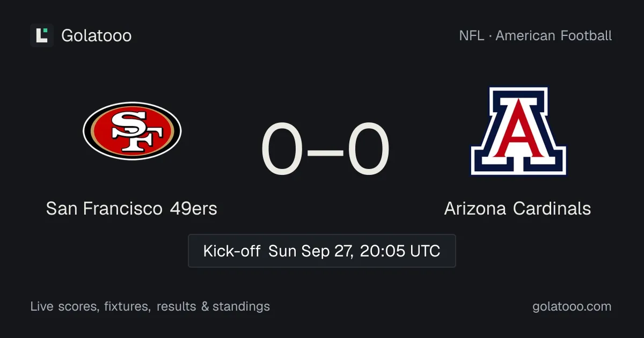Open the San Francisco 49ers team name
This screenshot has width=644, height=338.
(131, 208)
